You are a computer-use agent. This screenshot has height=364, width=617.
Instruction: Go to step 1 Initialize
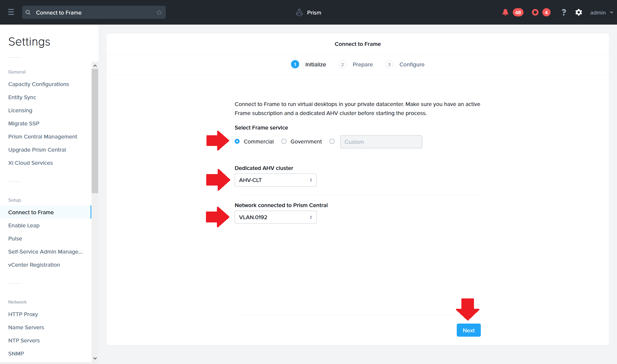point(308,64)
